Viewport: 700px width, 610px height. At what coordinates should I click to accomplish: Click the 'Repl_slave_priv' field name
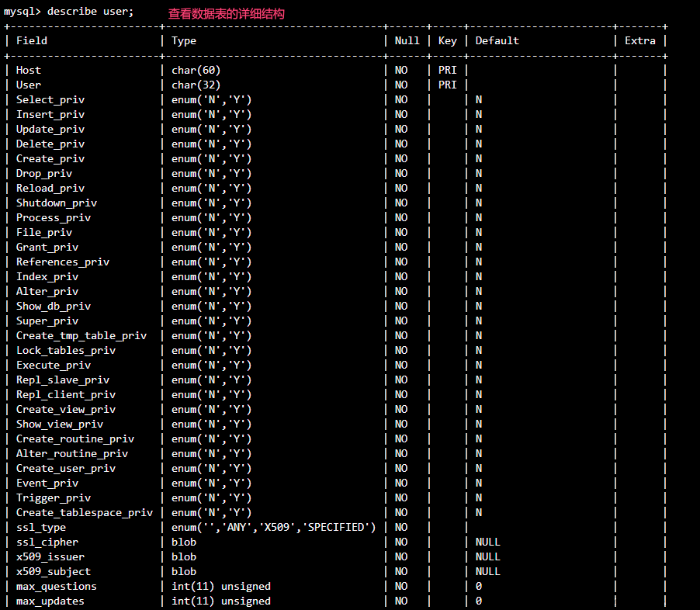(x=63, y=380)
